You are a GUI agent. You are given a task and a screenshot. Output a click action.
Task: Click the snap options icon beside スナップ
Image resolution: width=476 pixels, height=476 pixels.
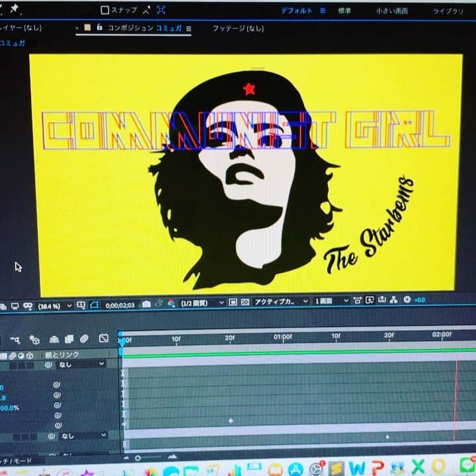pos(146,11)
